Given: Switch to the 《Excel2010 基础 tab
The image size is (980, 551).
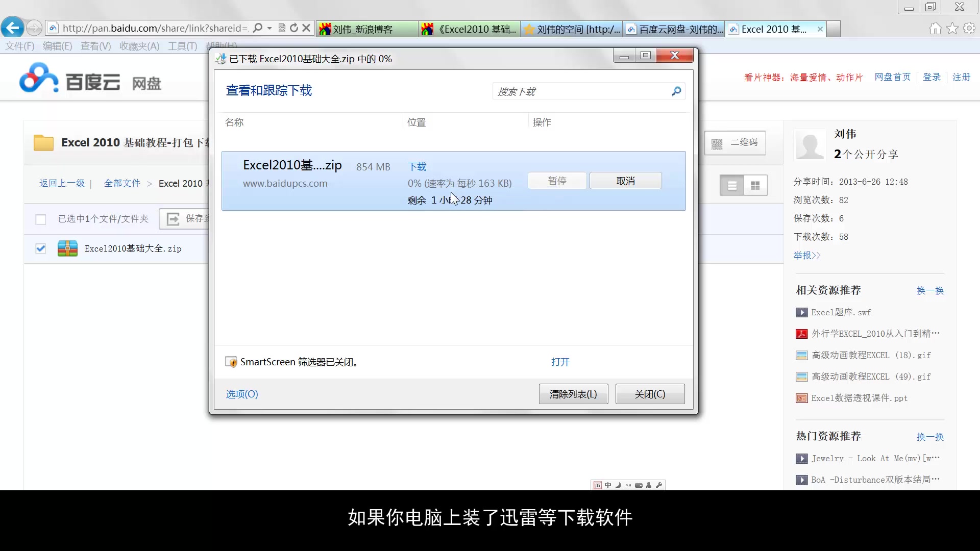Looking at the screenshot, I should 470,29.
